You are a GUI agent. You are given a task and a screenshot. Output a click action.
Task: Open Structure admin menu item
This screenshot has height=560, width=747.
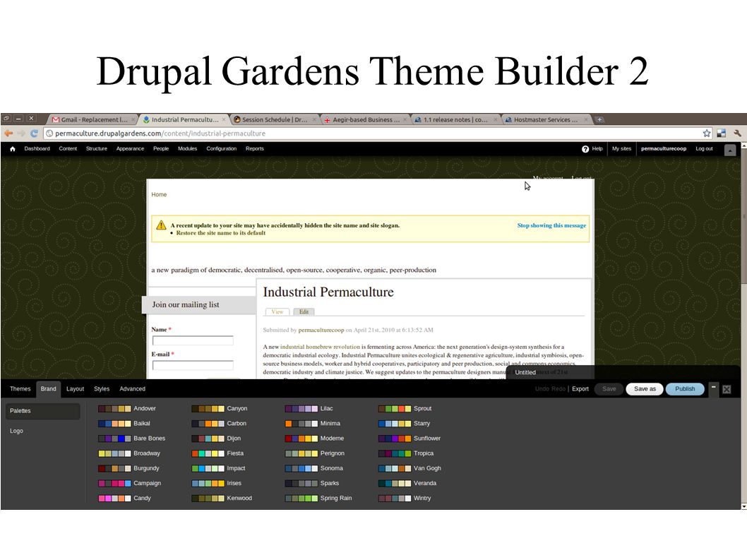97,149
